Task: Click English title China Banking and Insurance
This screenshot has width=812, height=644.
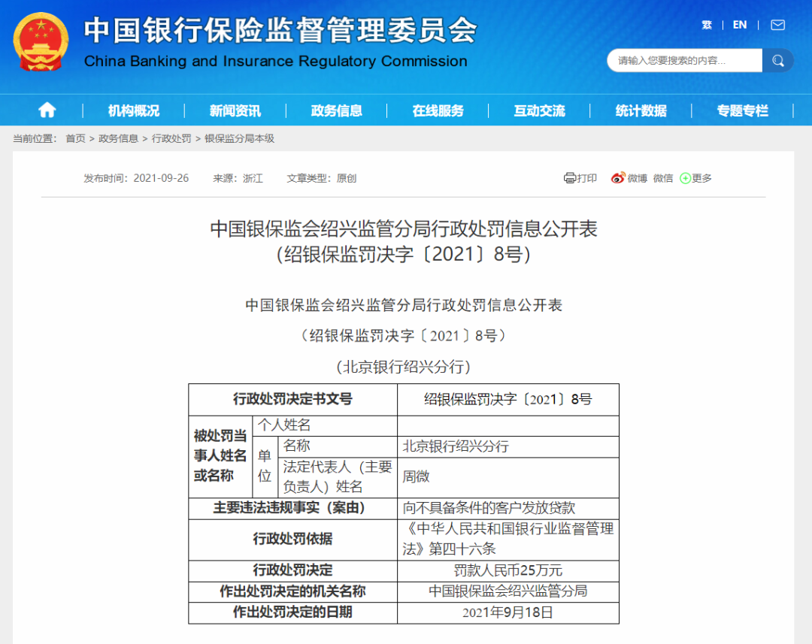Action: tap(275, 61)
